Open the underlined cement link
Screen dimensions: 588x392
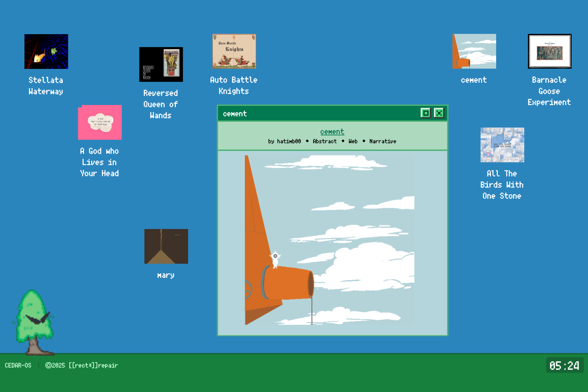(x=332, y=132)
